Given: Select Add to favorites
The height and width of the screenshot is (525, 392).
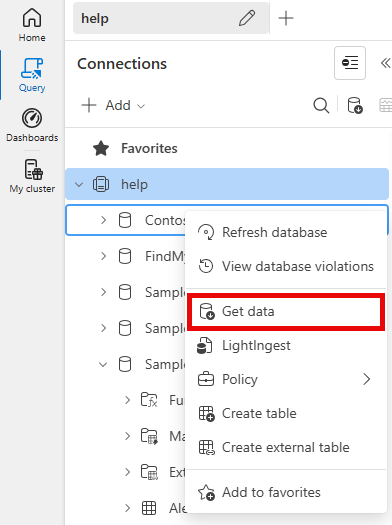Looking at the screenshot, I should coord(286,493).
